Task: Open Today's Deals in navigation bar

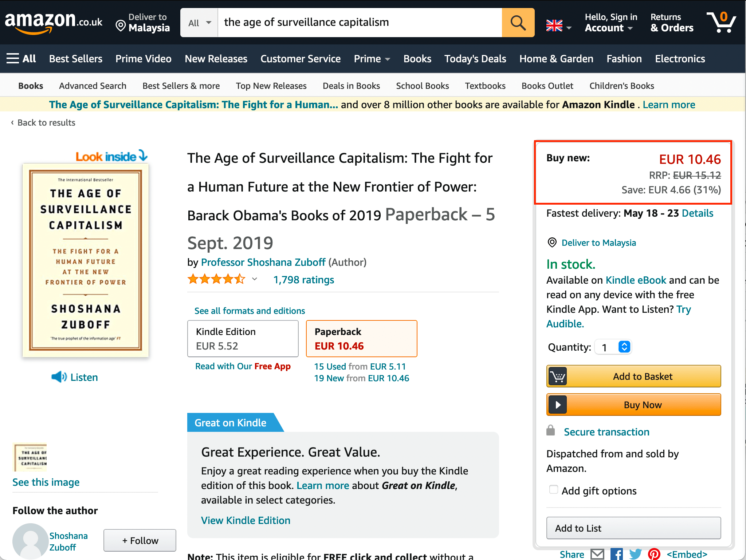Action: click(475, 59)
